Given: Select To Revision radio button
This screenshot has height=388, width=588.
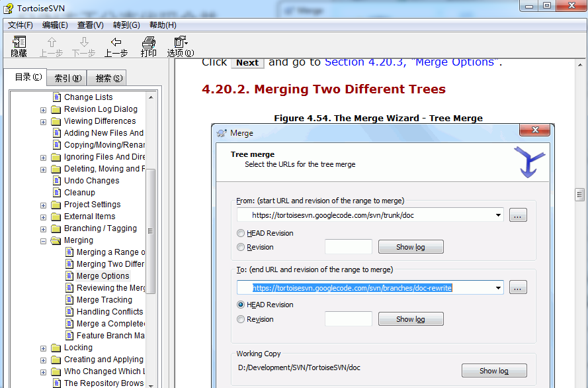Looking at the screenshot, I should [x=241, y=319].
